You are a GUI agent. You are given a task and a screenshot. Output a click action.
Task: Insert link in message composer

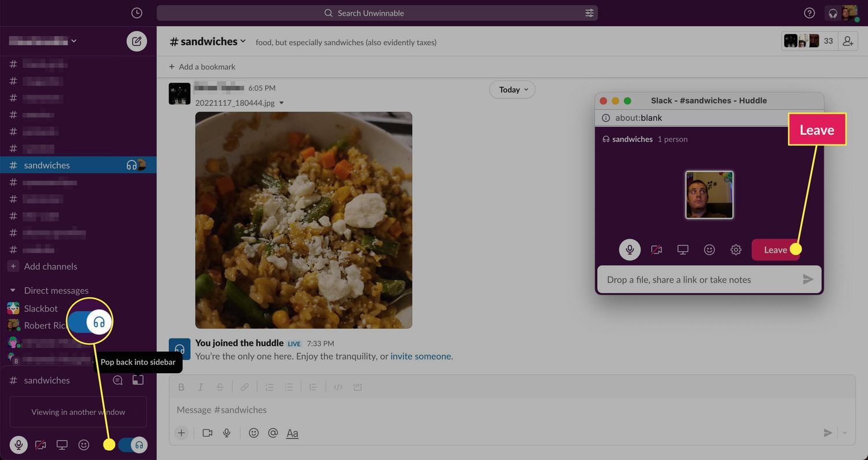pyautogui.click(x=244, y=387)
